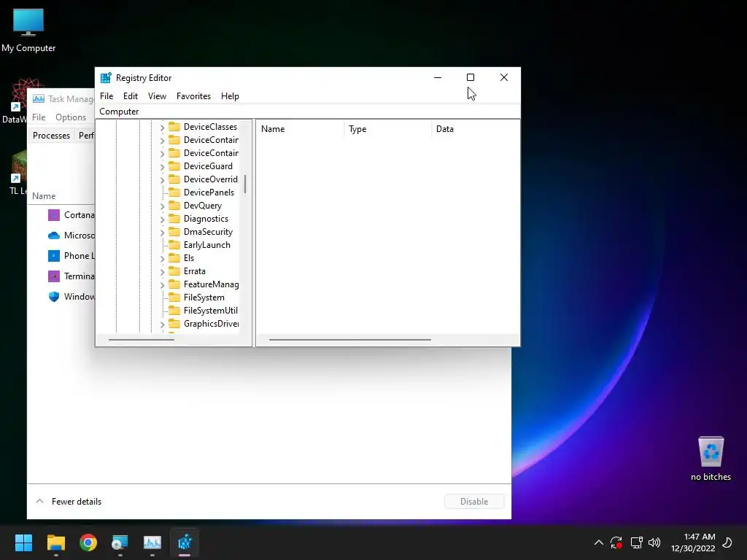This screenshot has width=747, height=560.
Task: Open Registry Editor View menu
Action: [x=157, y=96]
